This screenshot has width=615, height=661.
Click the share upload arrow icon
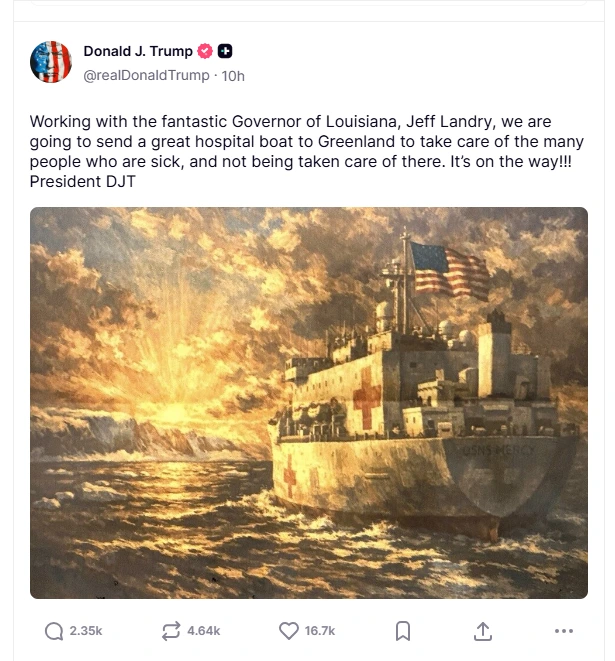click(483, 631)
